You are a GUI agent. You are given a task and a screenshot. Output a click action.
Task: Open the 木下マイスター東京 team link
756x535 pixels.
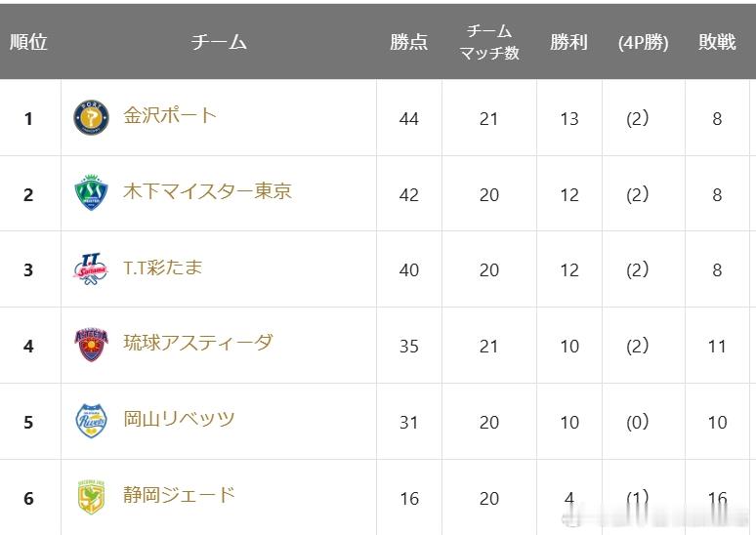(x=207, y=191)
